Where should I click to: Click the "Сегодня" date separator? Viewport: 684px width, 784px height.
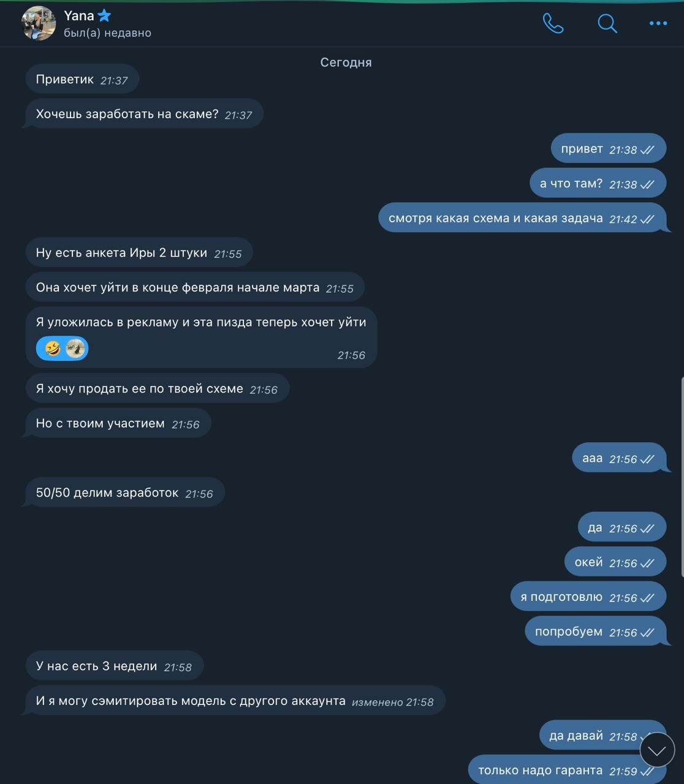(346, 62)
